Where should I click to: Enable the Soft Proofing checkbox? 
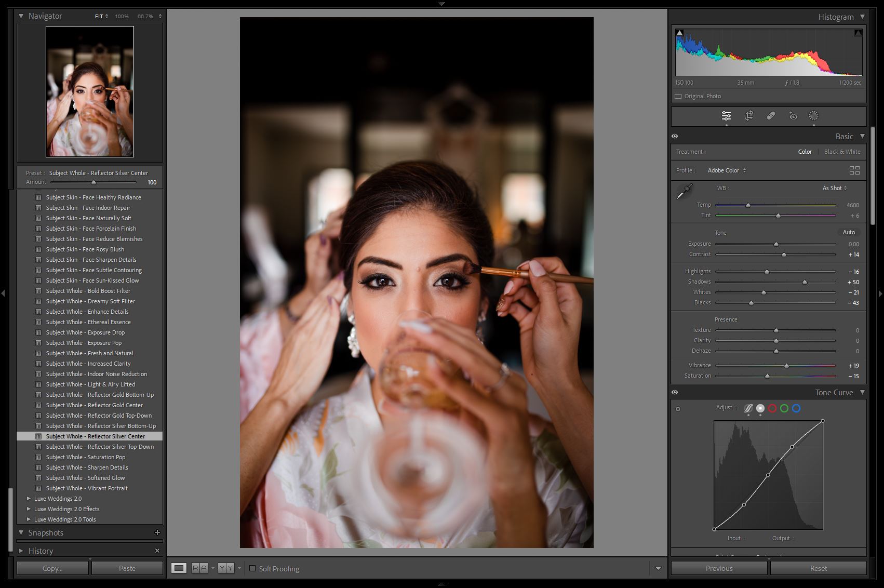click(x=252, y=568)
